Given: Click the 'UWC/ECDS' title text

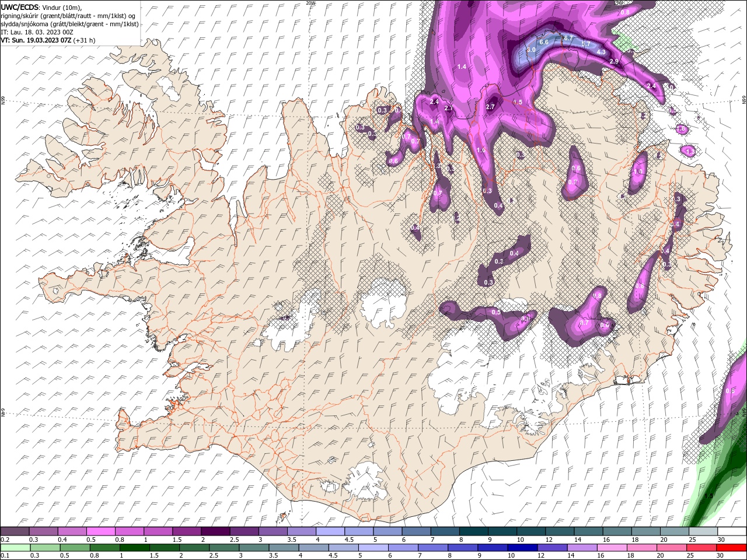Looking at the screenshot, I should point(19,7).
